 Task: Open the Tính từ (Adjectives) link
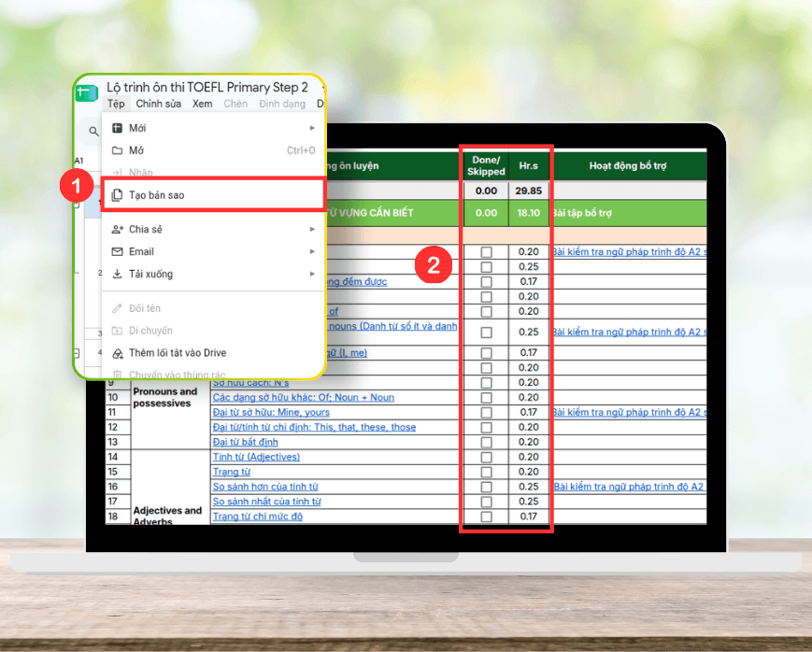pyautogui.click(x=256, y=458)
